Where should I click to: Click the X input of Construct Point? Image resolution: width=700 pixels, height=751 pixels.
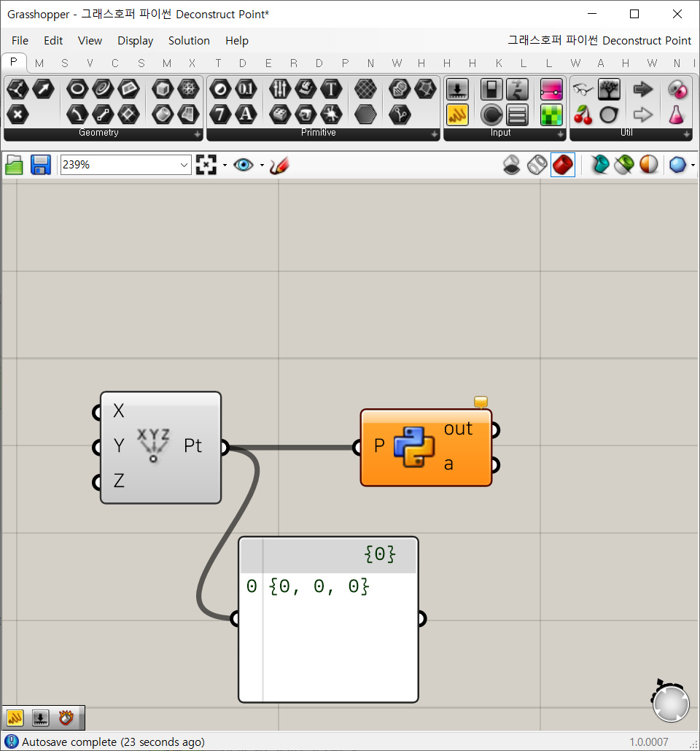[119, 411]
